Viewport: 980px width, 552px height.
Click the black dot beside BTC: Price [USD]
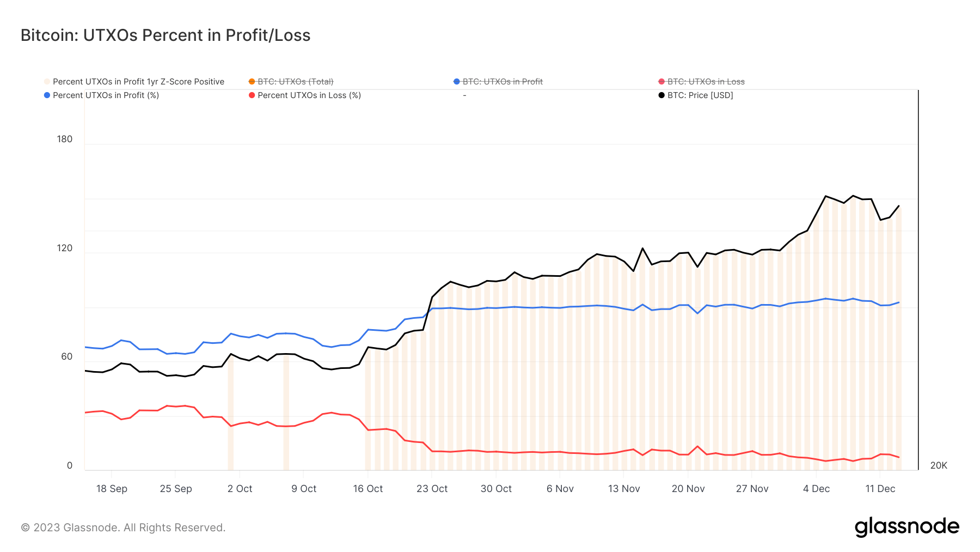pos(661,95)
